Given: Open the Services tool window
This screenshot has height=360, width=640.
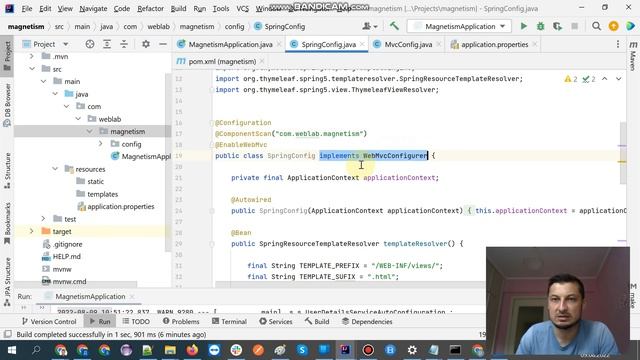Looking at the screenshot, I should coord(276,322).
